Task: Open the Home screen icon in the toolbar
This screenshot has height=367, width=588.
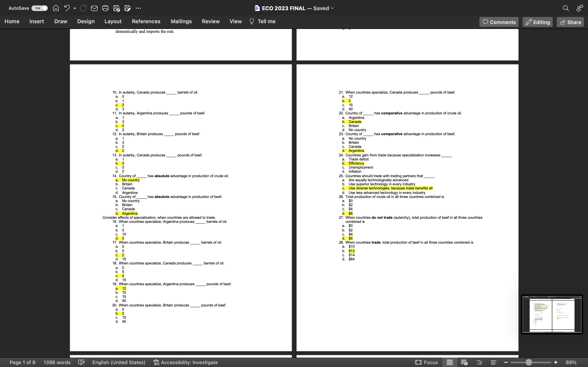Action: pos(56,8)
